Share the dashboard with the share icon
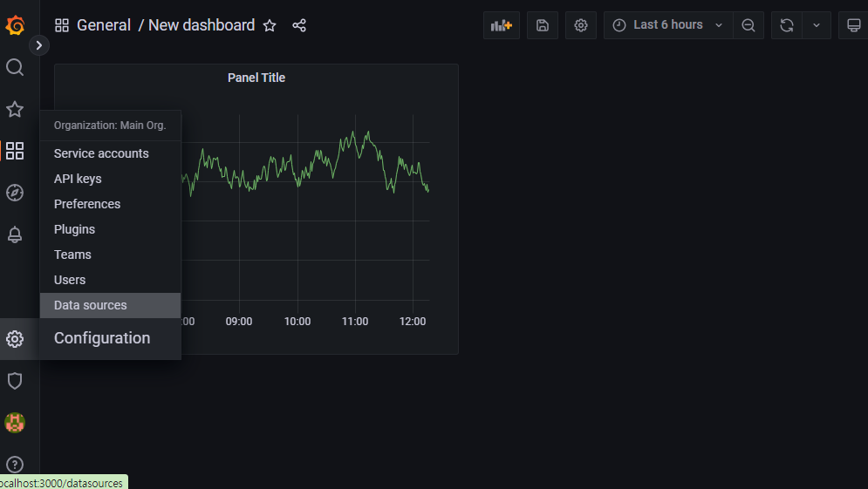868x489 pixels. [299, 25]
